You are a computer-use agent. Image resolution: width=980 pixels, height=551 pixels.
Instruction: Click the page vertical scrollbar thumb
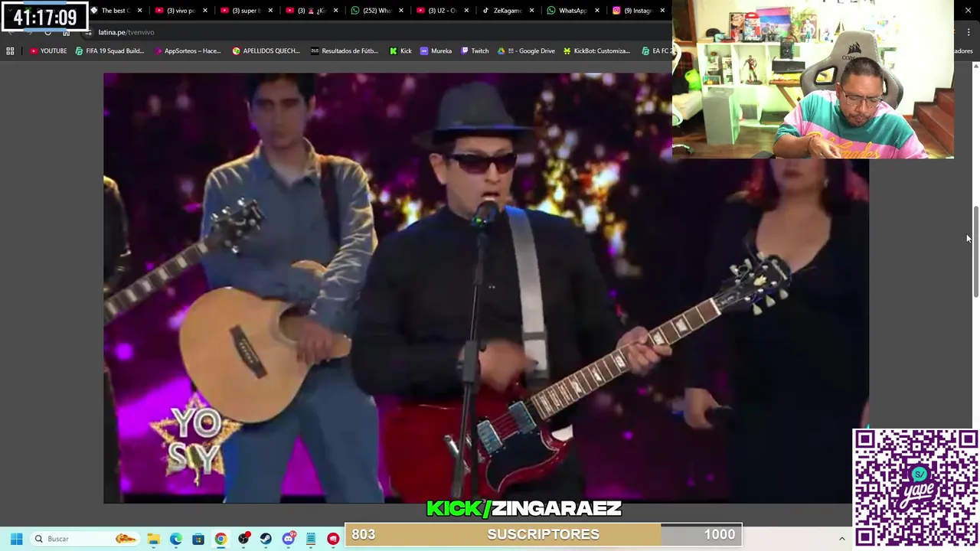(975, 252)
